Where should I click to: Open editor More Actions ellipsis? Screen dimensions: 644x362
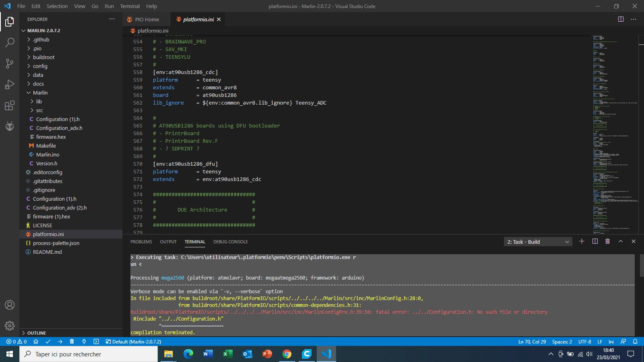point(634,19)
